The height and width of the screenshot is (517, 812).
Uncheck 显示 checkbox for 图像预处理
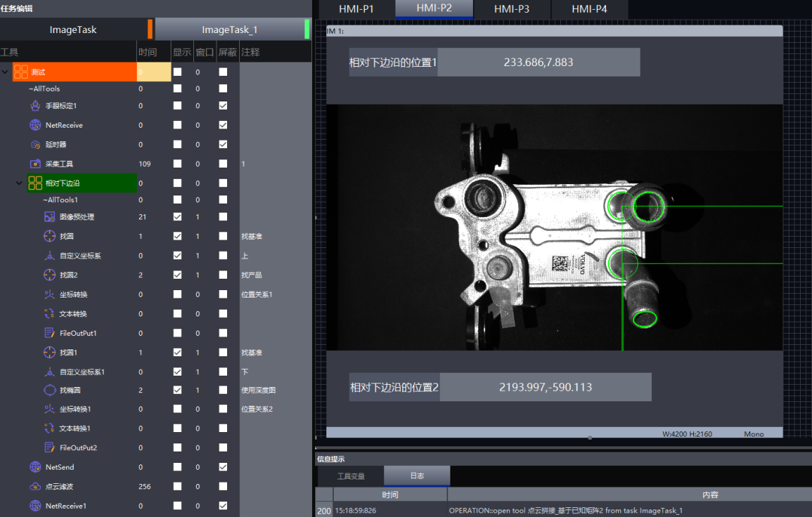177,217
